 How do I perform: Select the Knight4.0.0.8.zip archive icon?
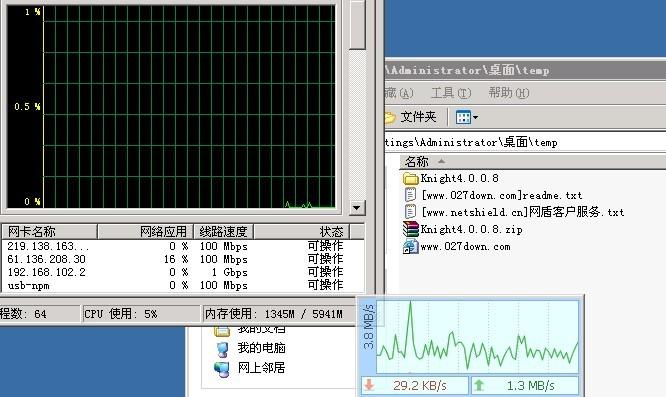click(411, 229)
